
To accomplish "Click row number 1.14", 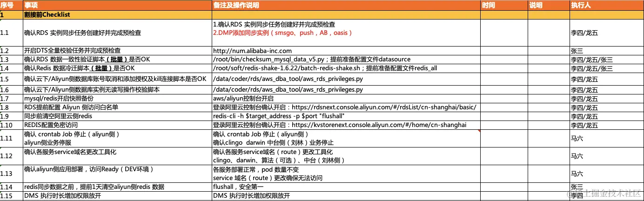I will [x=11, y=187].
